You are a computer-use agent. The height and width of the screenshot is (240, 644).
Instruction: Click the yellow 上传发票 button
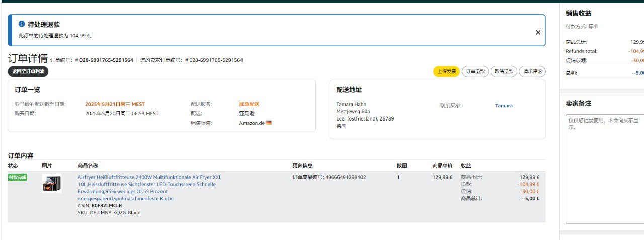[x=446, y=72]
